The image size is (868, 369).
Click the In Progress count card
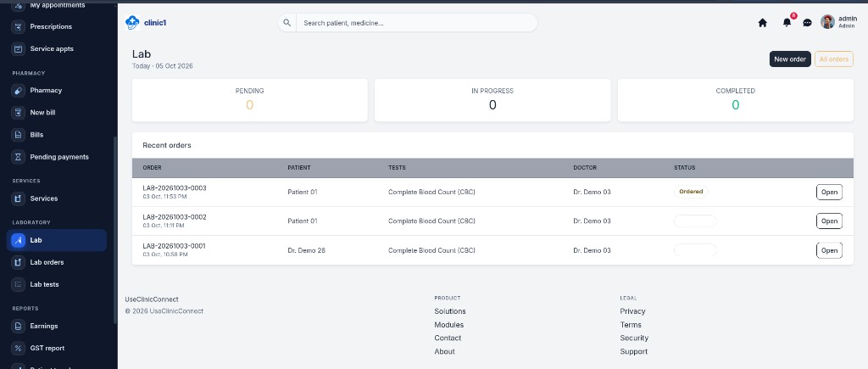coord(492,100)
